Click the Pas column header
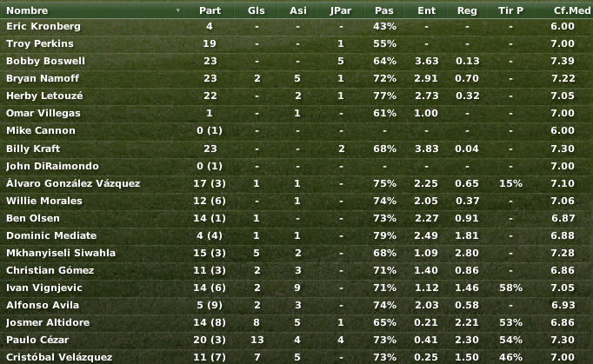593x364 pixels. (384, 10)
